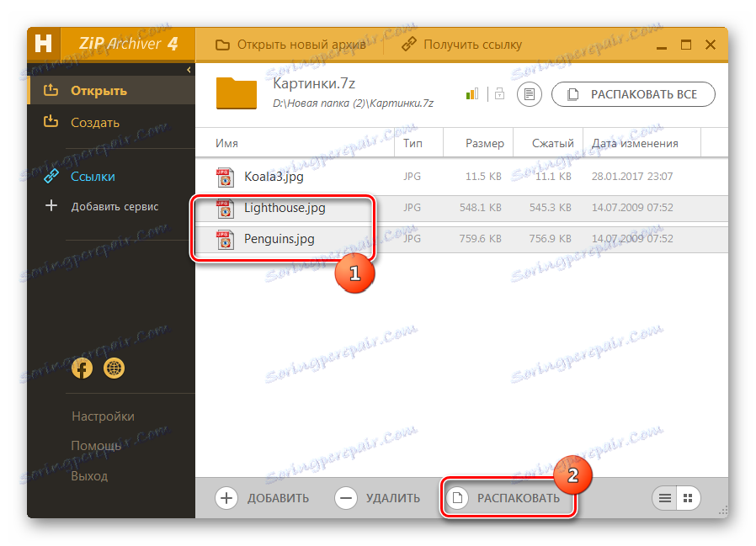Open the Открыть sidebar section

111,91
